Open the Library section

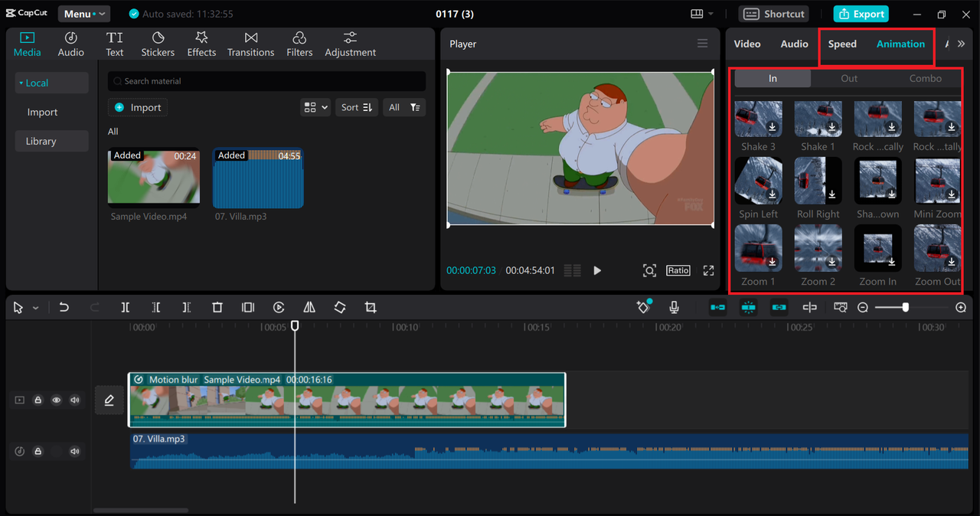pyautogui.click(x=52, y=141)
